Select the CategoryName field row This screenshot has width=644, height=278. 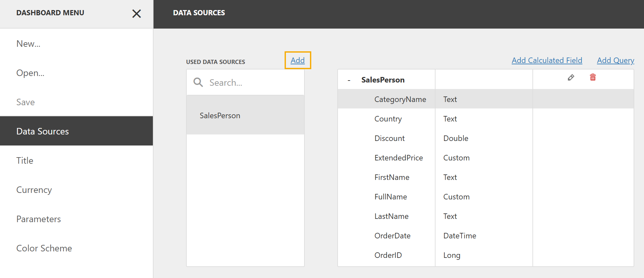(x=400, y=99)
